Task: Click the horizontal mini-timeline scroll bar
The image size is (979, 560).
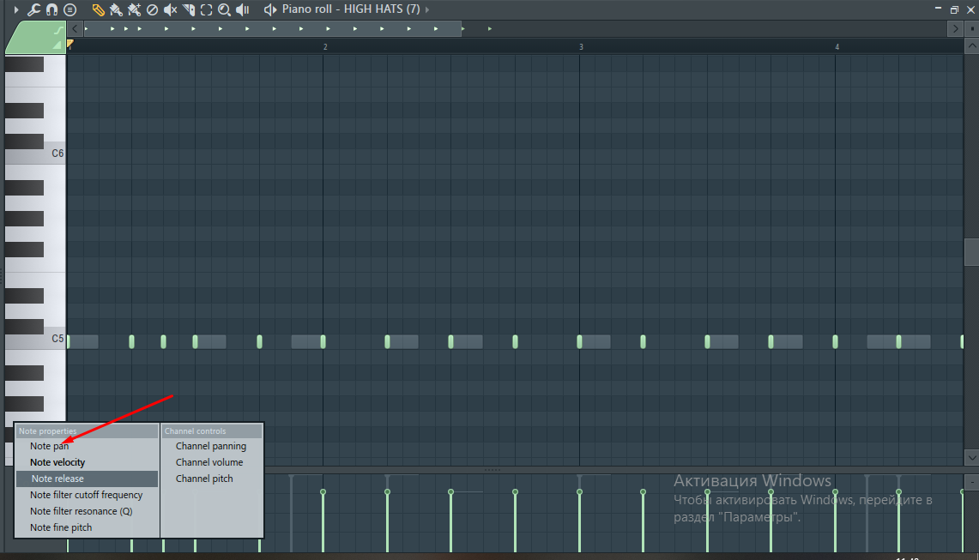Action: pos(273,28)
